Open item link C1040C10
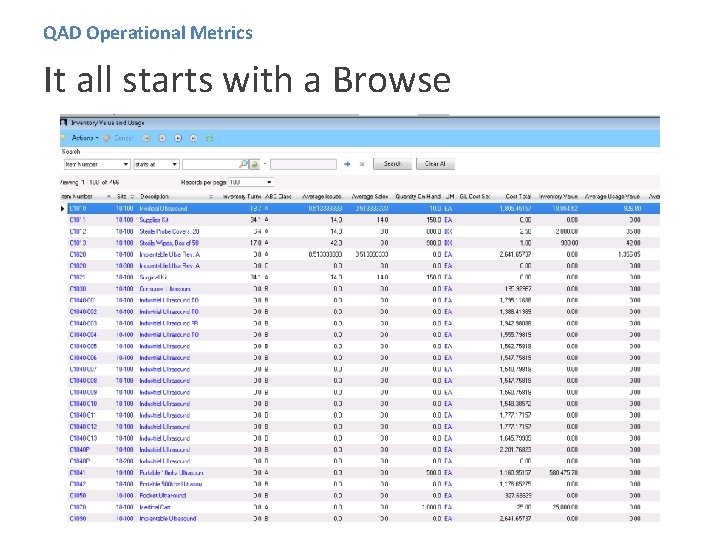Viewport: 720px width, 540px height. (x=83, y=404)
